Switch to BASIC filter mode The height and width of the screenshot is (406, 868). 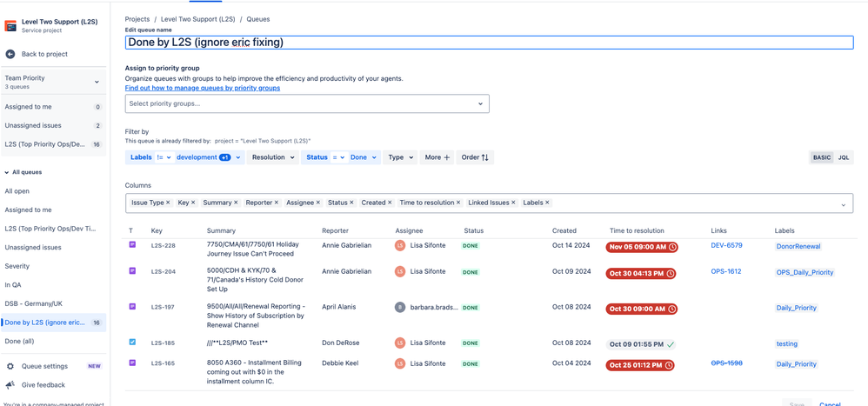tap(821, 157)
